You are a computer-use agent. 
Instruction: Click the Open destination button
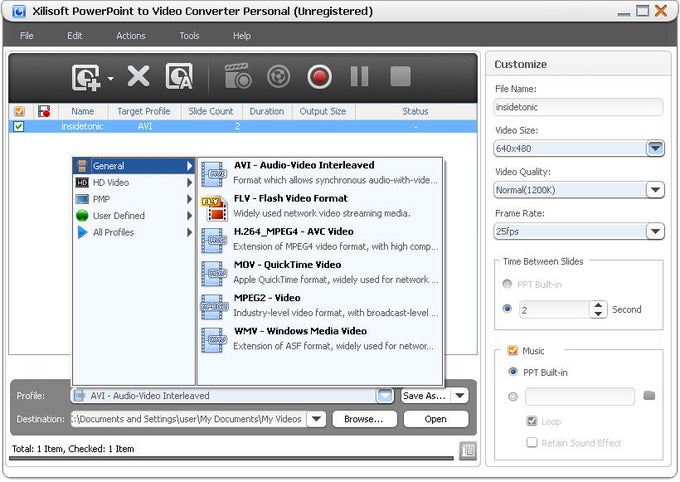(435, 419)
